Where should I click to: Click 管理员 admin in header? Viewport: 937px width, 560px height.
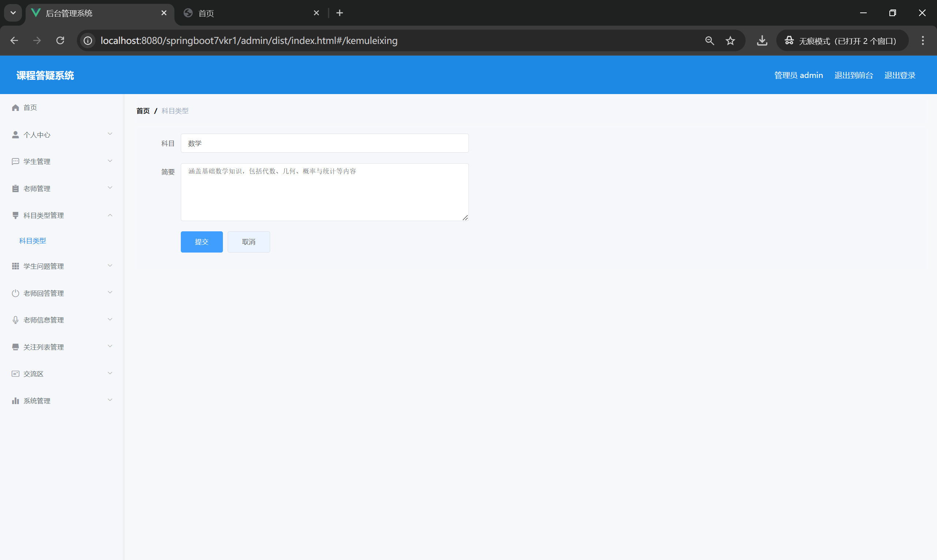799,75
